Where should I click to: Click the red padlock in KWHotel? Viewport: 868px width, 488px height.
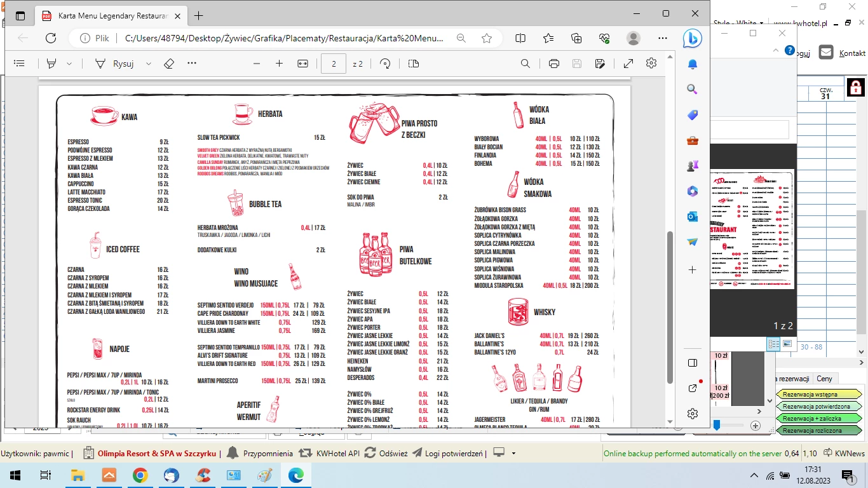(856, 86)
